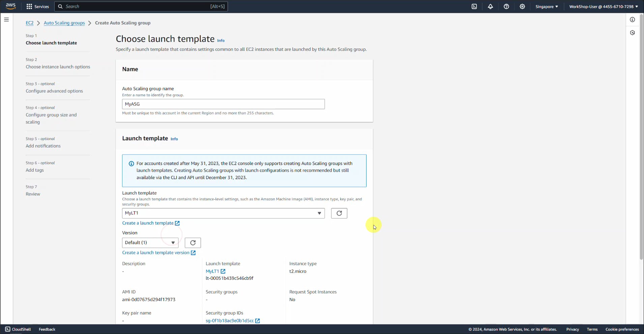Open the Services menu

click(38, 6)
